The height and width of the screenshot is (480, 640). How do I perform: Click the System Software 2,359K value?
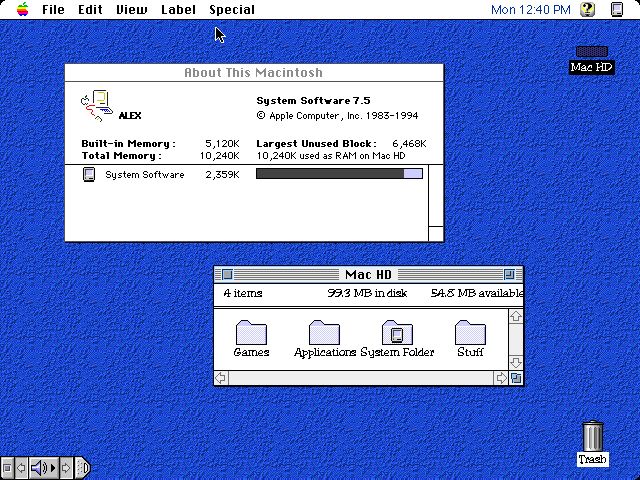click(x=222, y=175)
